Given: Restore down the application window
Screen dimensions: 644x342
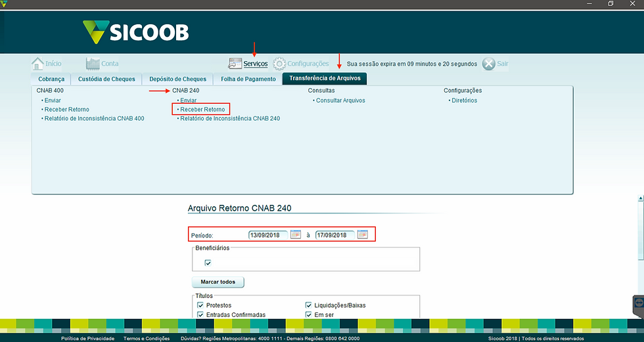Looking at the screenshot, I should click(x=610, y=4).
